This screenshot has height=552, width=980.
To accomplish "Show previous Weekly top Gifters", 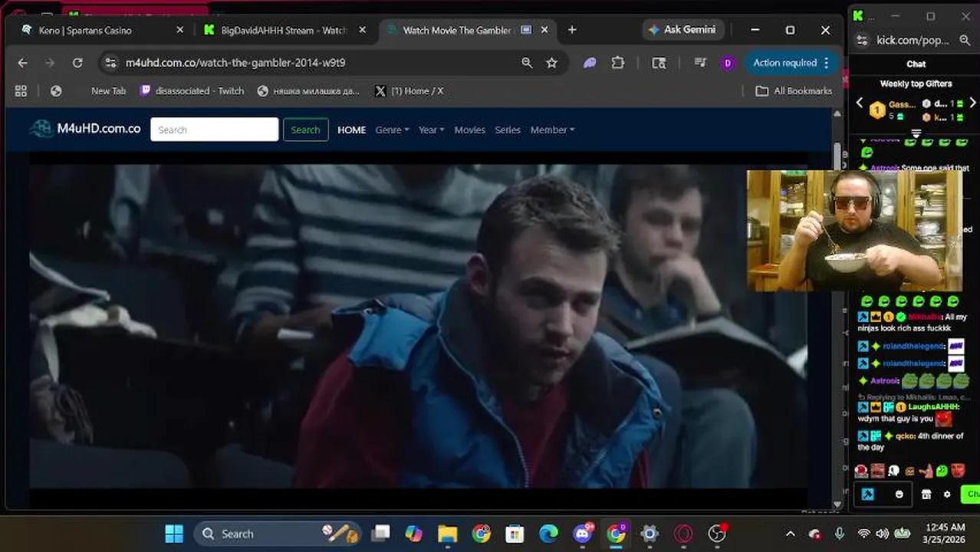I will click(860, 103).
